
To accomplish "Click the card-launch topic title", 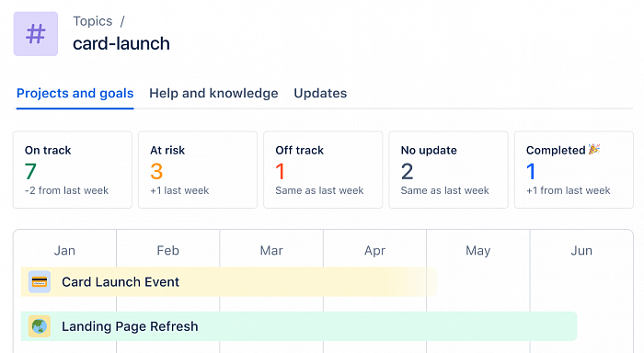I will point(121,43).
